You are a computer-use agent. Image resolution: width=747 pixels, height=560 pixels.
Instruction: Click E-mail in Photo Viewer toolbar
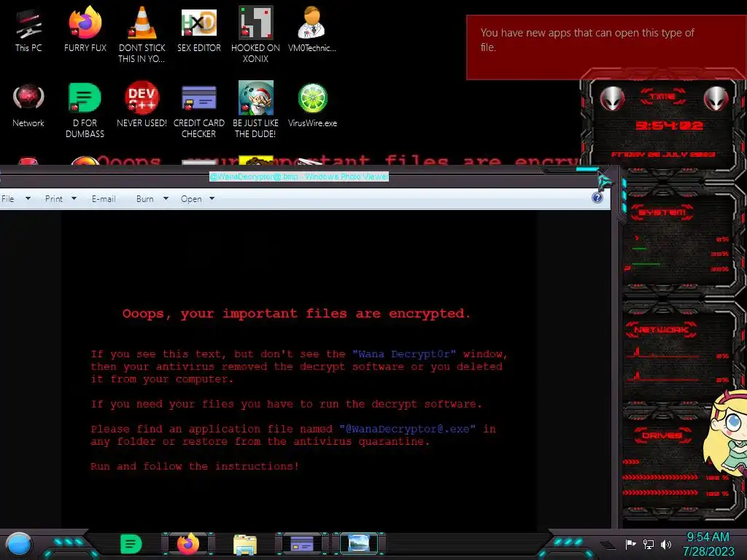click(x=104, y=199)
